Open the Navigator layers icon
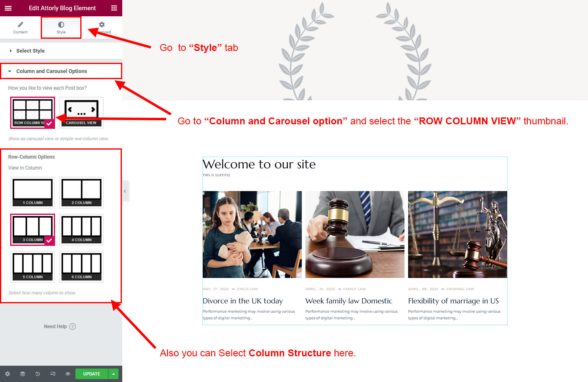The image size is (588, 382). click(22, 374)
